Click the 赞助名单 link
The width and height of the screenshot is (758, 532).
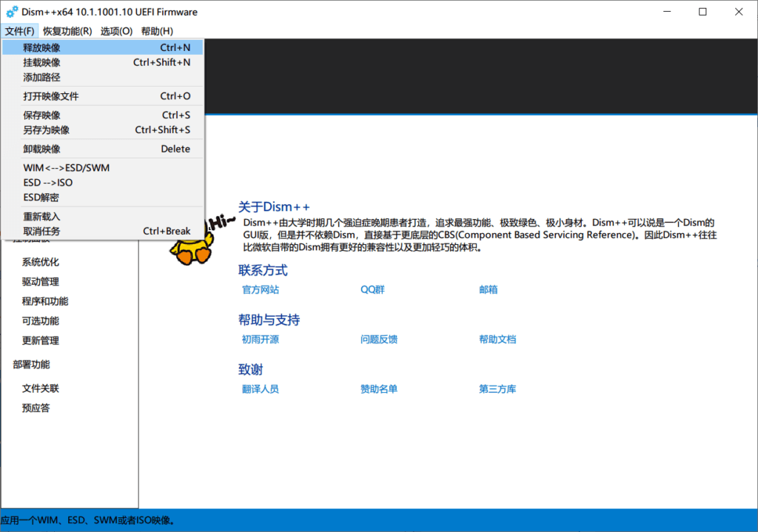coord(379,389)
